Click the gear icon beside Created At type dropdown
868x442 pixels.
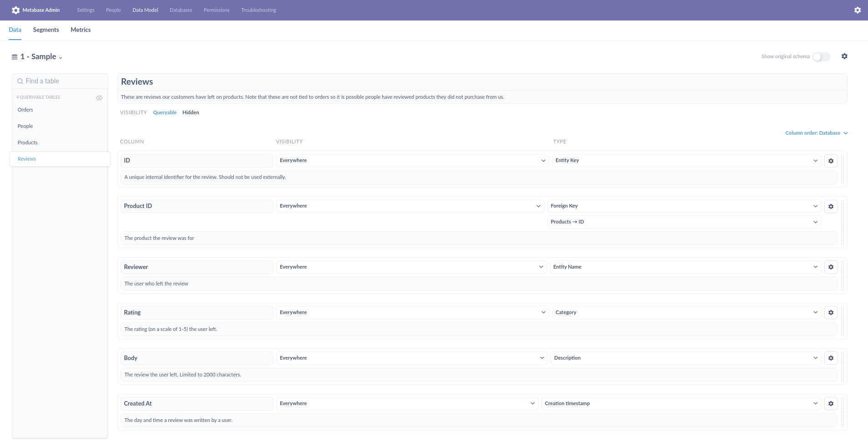(x=831, y=403)
